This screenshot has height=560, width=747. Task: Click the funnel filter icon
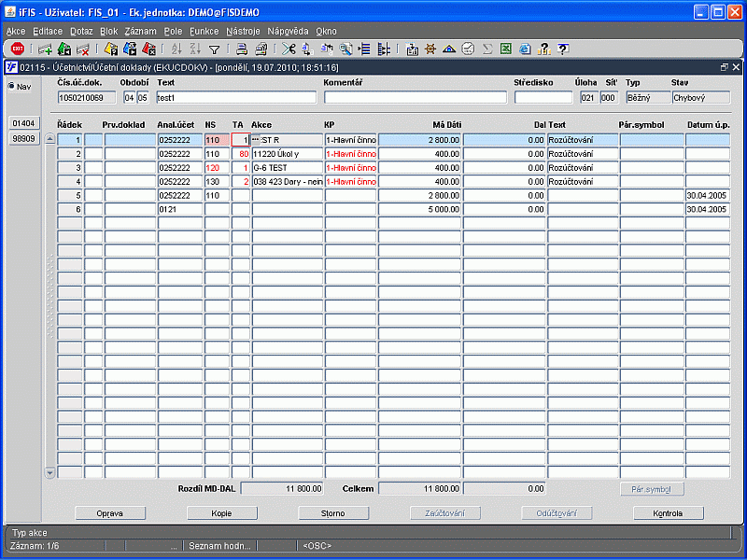click(215, 49)
